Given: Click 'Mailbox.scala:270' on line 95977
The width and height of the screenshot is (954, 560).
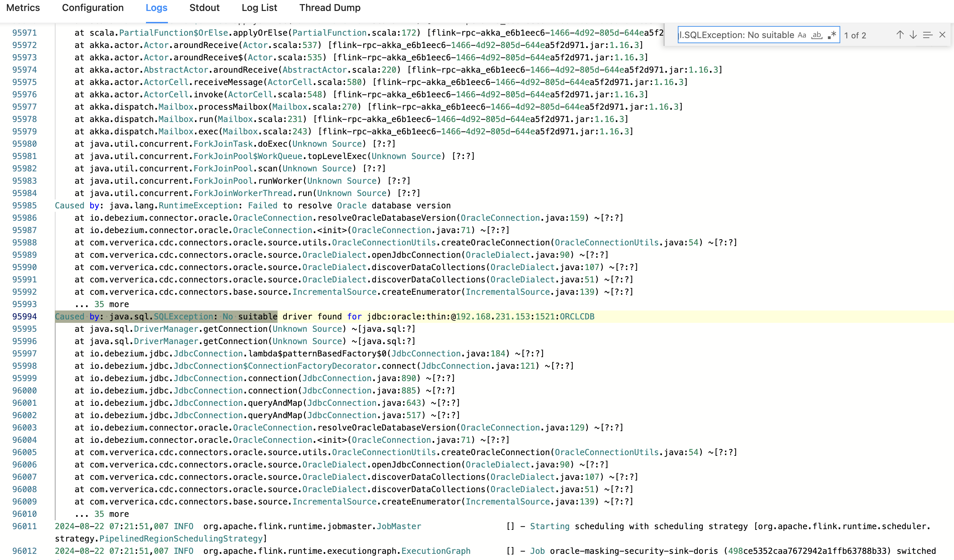Looking at the screenshot, I should click(315, 107).
